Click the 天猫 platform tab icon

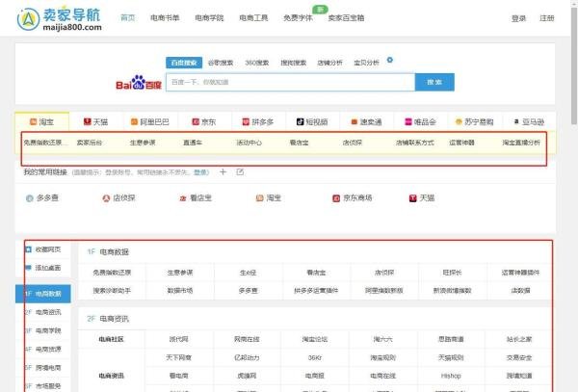coord(87,121)
